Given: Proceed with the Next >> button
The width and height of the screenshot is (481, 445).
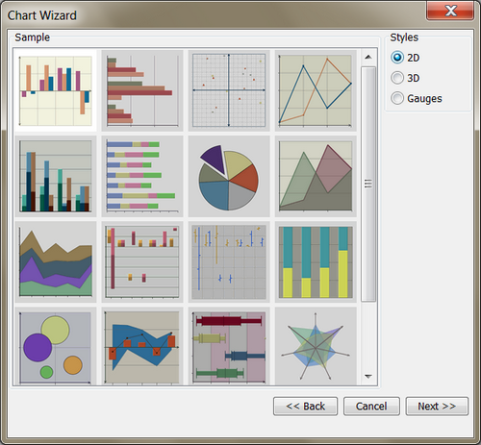Looking at the screenshot, I should point(437,406).
